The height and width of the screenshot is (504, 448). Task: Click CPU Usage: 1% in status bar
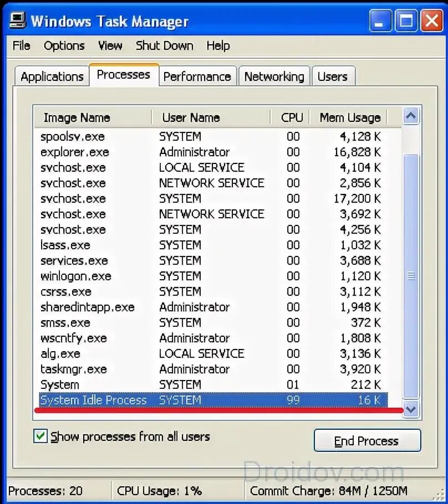[x=159, y=491]
